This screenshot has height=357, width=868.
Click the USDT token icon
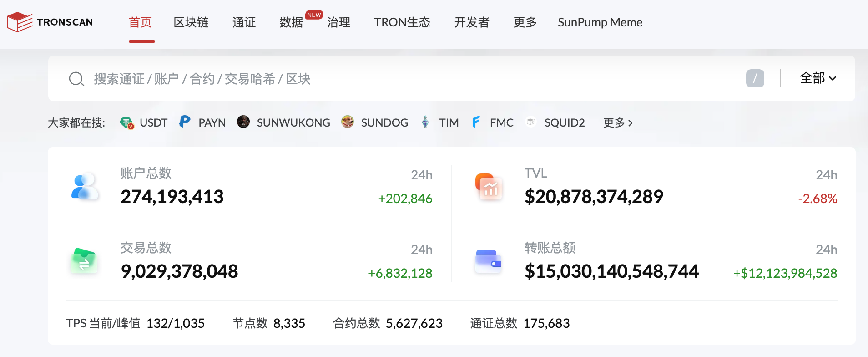(126, 122)
